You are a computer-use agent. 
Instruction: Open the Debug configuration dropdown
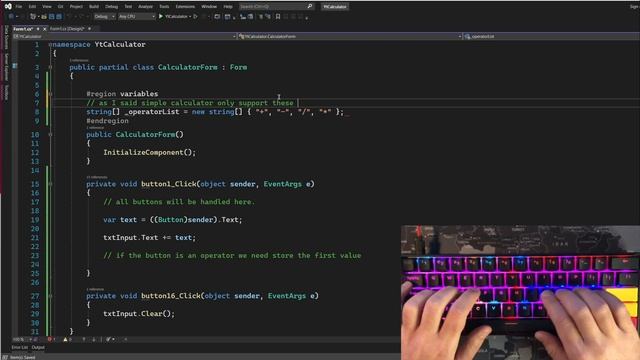pyautogui.click(x=104, y=17)
